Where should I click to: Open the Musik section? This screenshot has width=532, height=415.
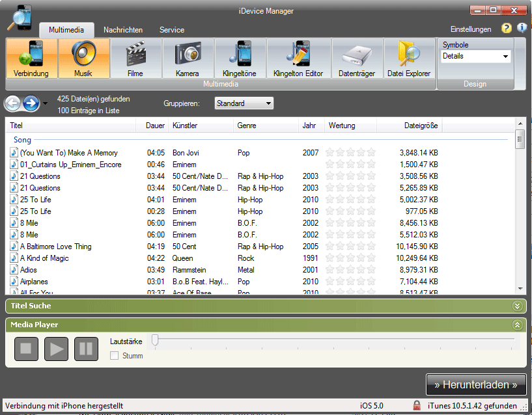point(83,59)
